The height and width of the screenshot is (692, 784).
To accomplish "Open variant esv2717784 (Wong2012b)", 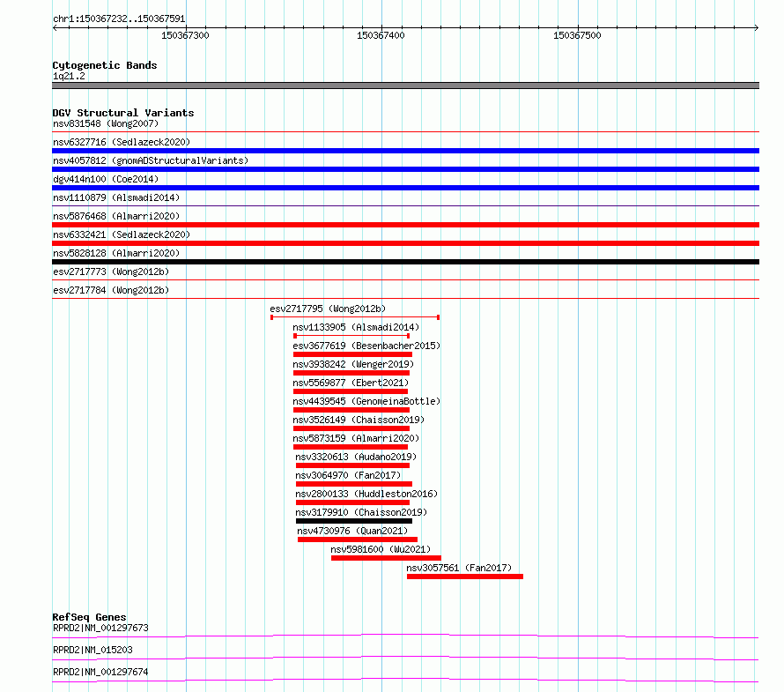I will (x=111, y=290).
